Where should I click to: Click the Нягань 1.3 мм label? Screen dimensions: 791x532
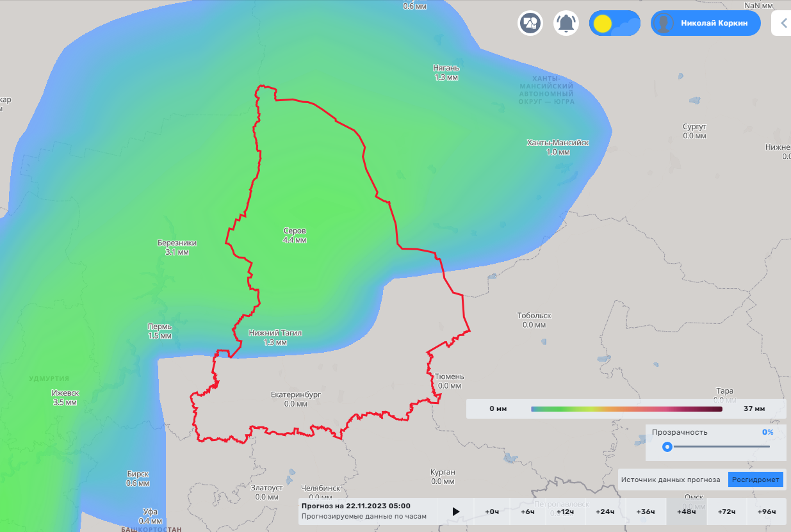pos(446,72)
